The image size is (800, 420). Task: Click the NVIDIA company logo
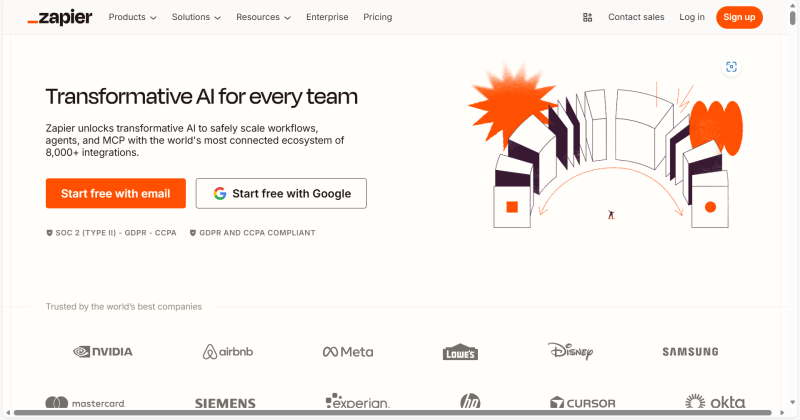pos(103,351)
